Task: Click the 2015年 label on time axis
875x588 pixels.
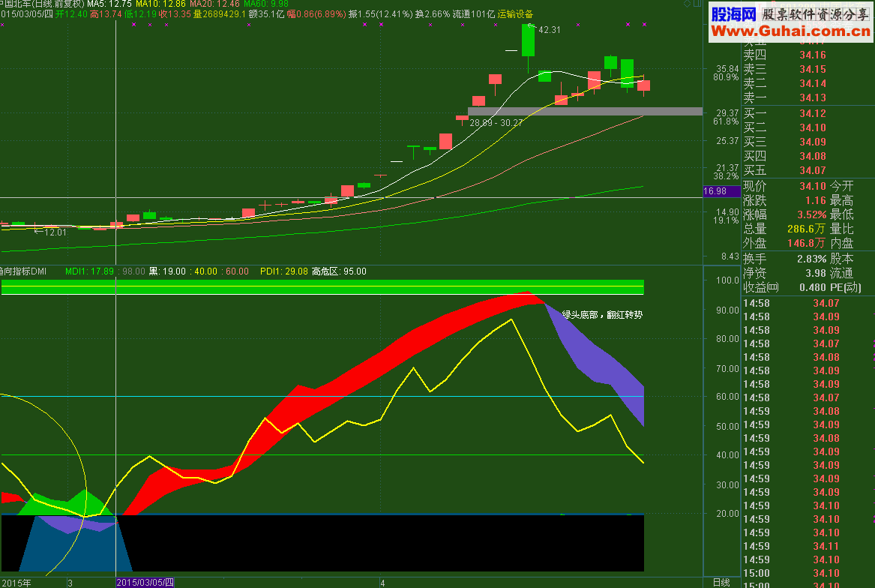Action: 16,583
